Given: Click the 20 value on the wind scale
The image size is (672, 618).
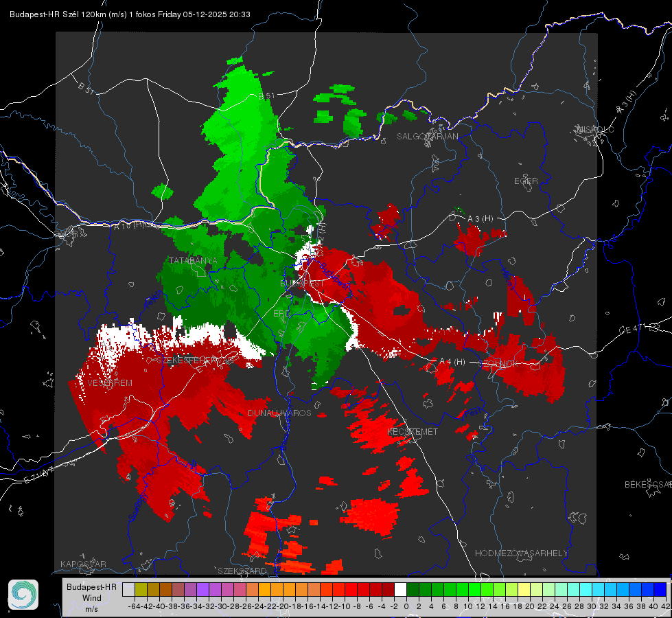Looking at the screenshot, I should point(530,606).
